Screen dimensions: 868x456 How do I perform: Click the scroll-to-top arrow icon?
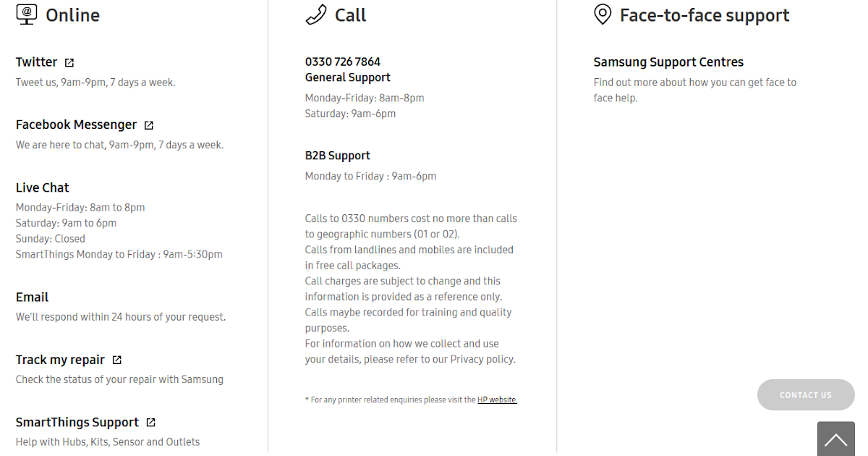pyautogui.click(x=836, y=439)
